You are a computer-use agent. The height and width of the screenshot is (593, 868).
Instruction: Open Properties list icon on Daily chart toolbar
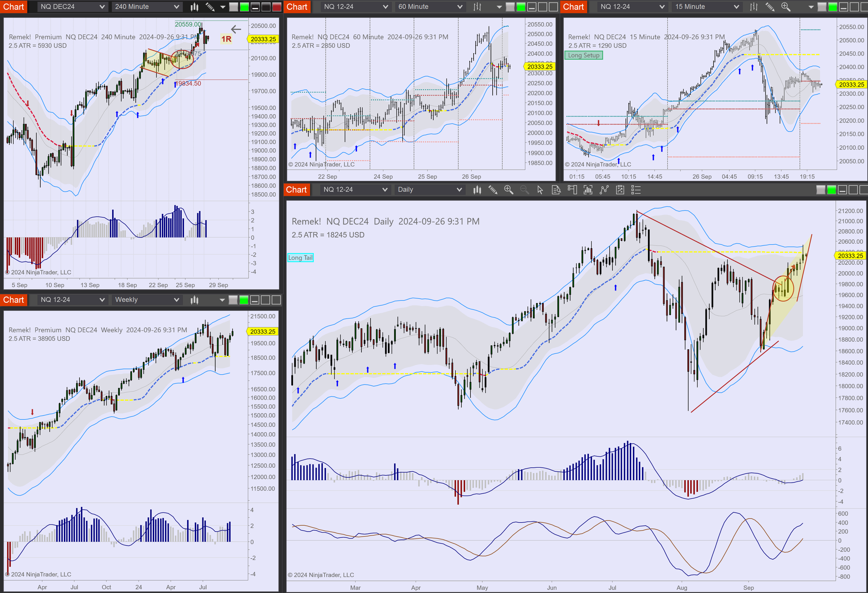[x=636, y=190]
